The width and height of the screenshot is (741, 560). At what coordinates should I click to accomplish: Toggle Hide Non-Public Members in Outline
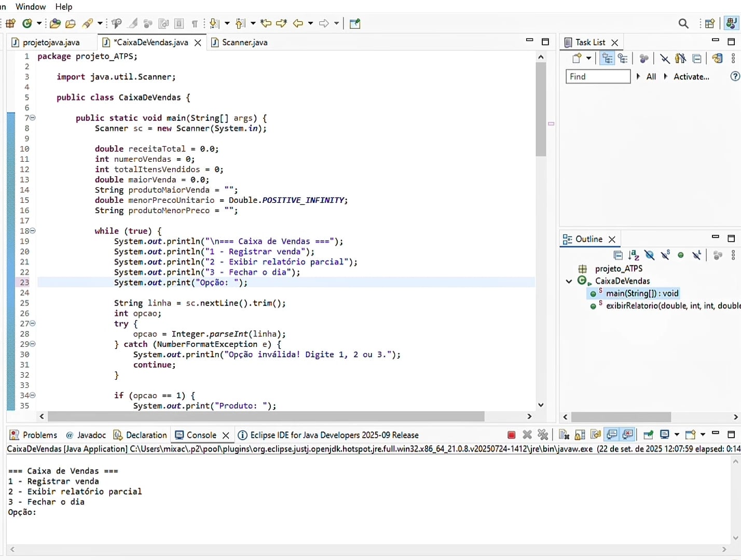[x=681, y=255]
